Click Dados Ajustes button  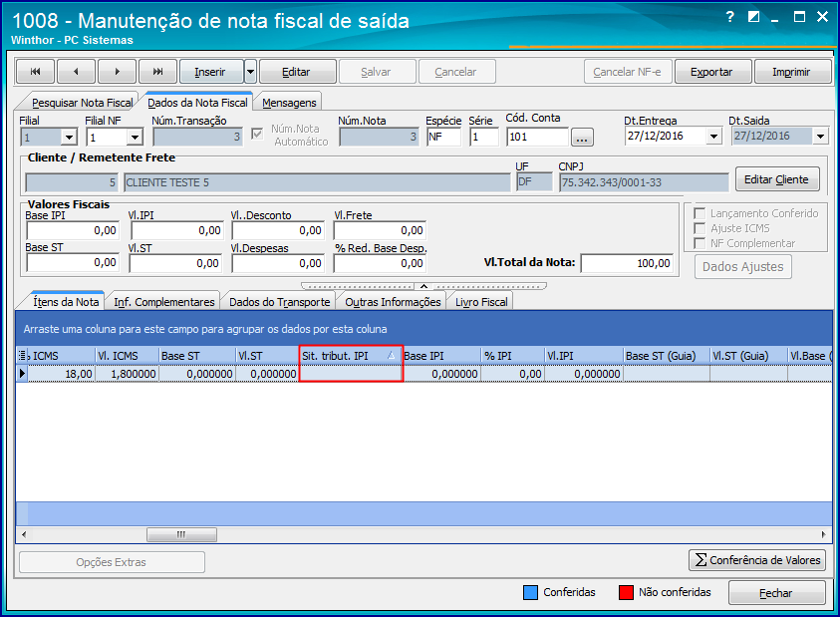(x=743, y=266)
